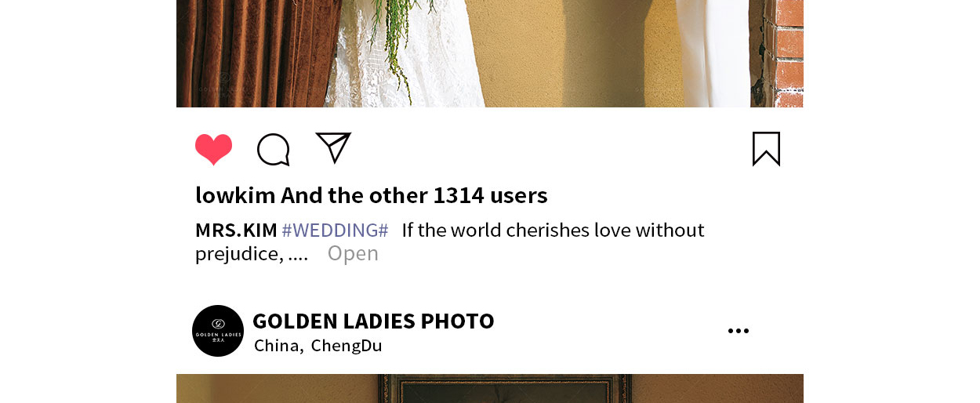
Task: Select the China, ChengDu location tag
Action: (x=318, y=346)
